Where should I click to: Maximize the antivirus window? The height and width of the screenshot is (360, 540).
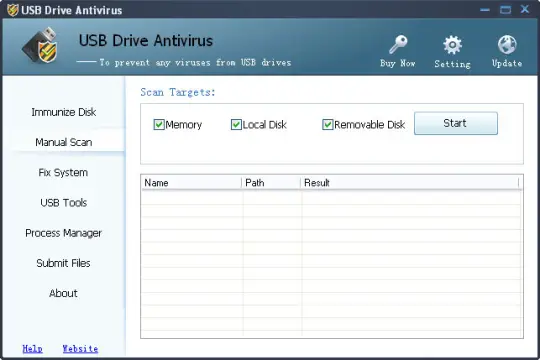505,10
